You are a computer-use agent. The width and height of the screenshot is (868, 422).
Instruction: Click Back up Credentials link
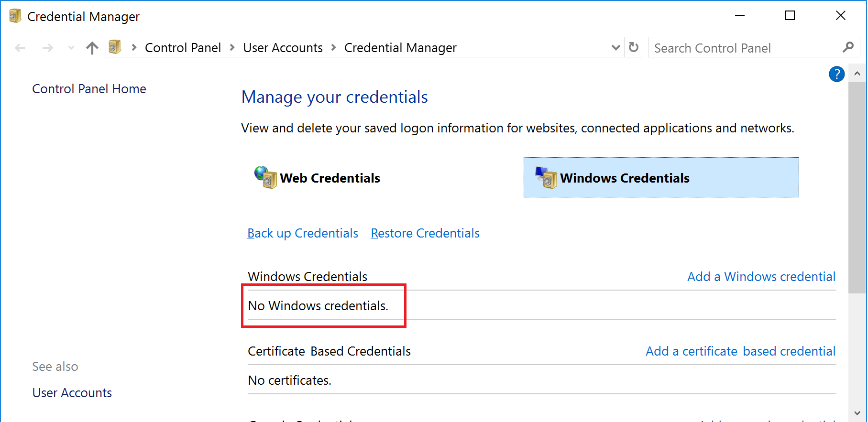coord(303,233)
